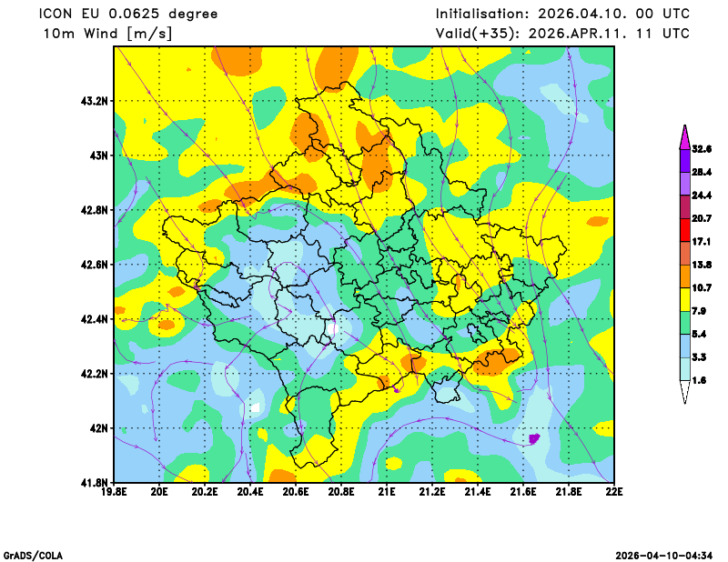Screen dimensions: 728x562
Task: Click the 17.1 legend value label
Action: [702, 243]
